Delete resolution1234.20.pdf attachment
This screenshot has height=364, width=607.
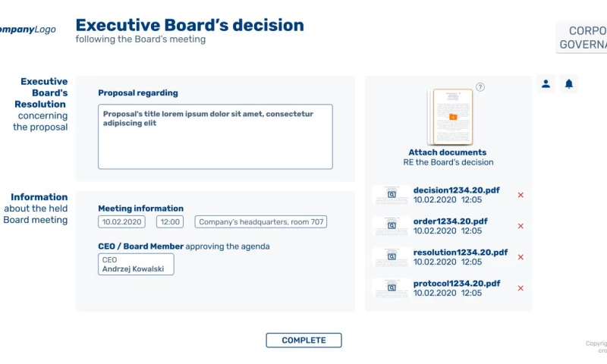[x=521, y=257]
